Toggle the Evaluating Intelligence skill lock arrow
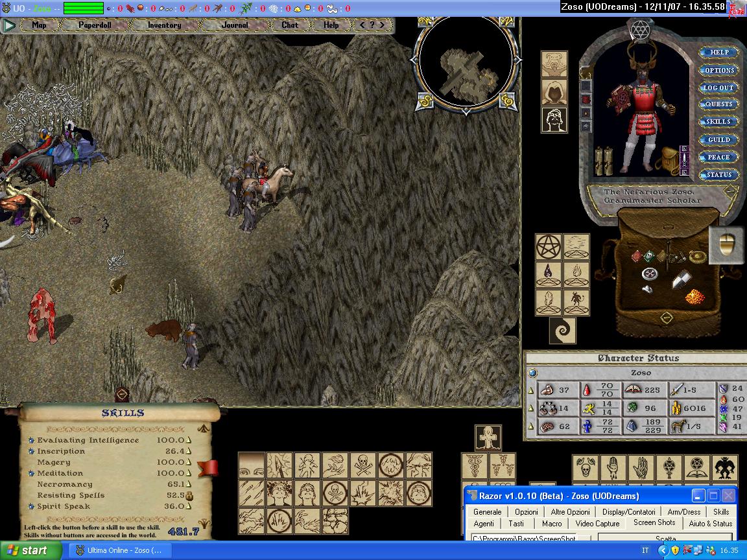747x560 pixels. (x=188, y=440)
